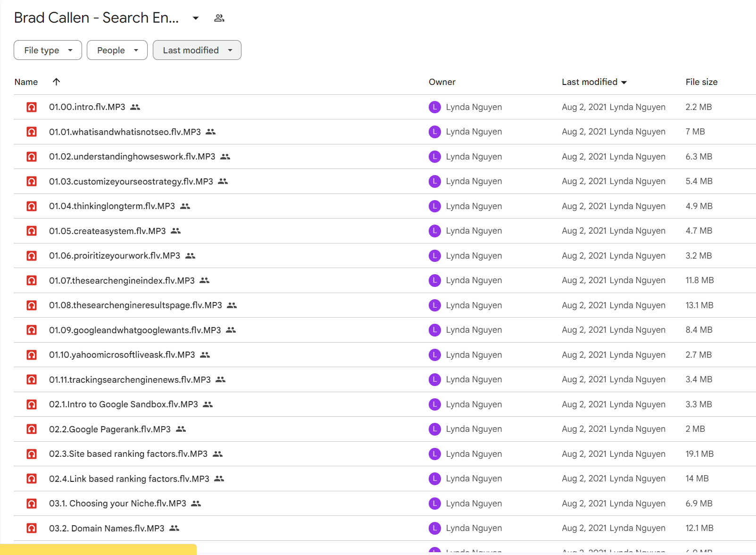Viewport: 756px width, 555px height.
Task: Click audio icon of 01.06.proiritizeyourwork.flv.MP3
Action: (32, 256)
